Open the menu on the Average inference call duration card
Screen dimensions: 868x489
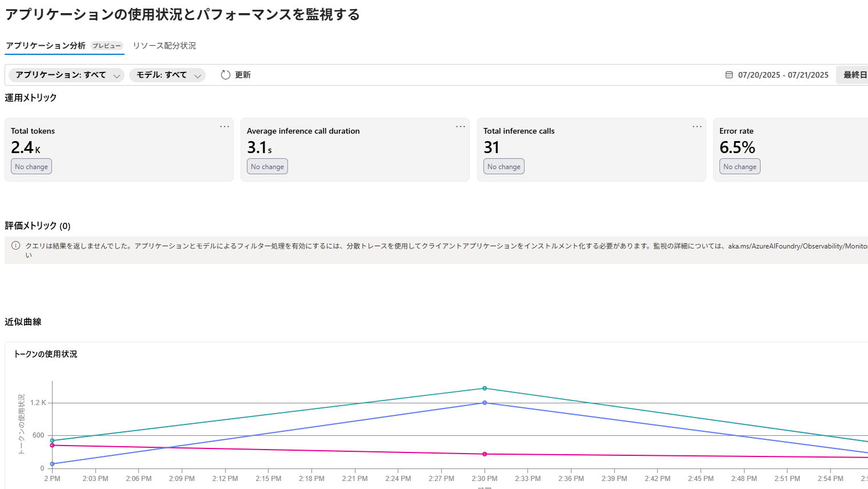coord(461,126)
